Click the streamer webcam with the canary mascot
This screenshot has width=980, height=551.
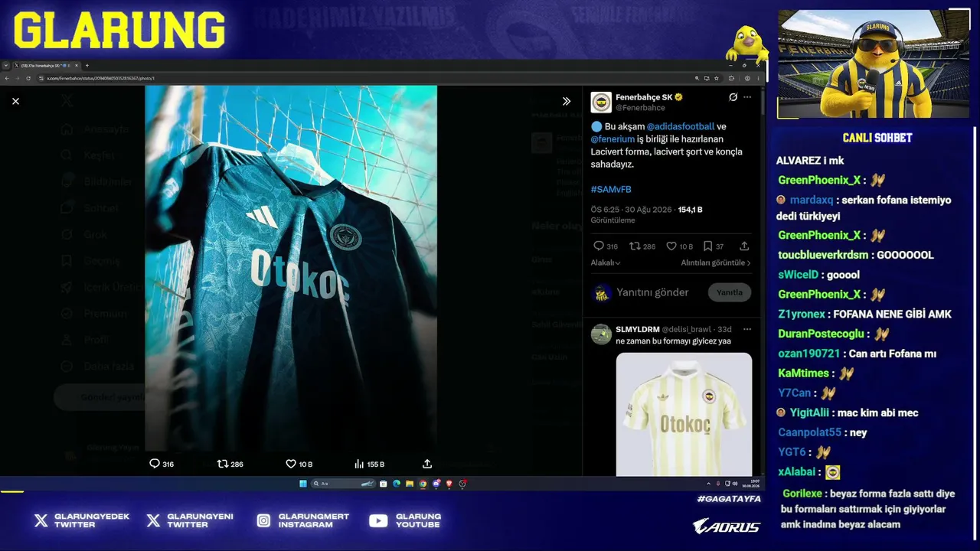(x=874, y=64)
